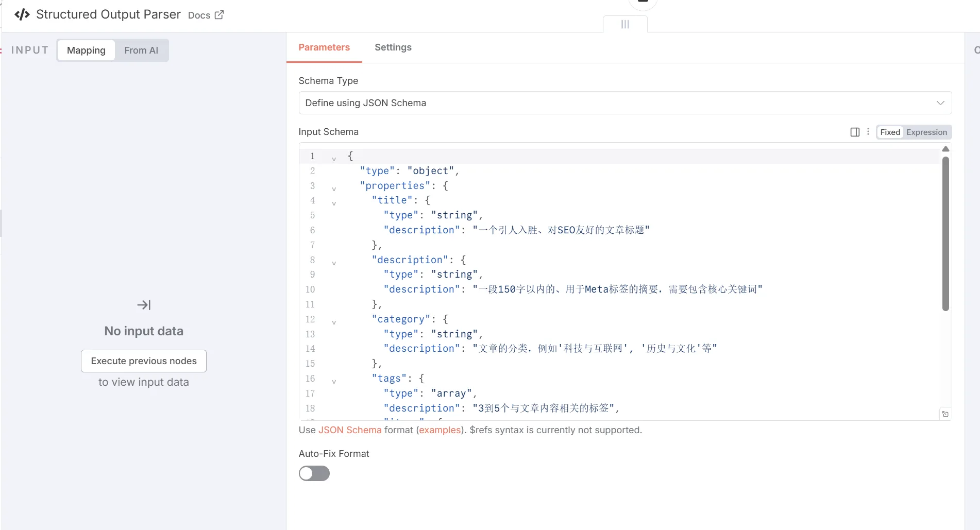The image size is (980, 530).
Task: Click the Structured Output Parser code icon
Action: click(22, 14)
